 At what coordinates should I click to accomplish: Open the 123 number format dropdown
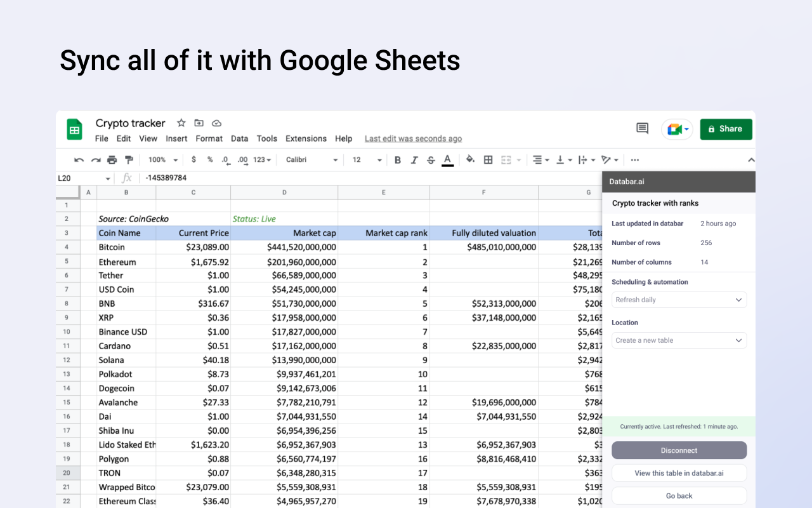point(262,160)
